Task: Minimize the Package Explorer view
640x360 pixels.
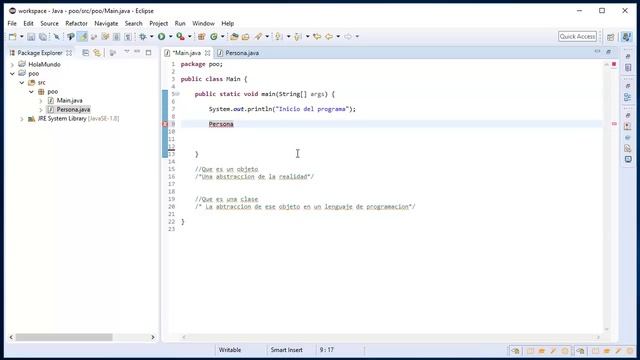Action: pos(137,52)
